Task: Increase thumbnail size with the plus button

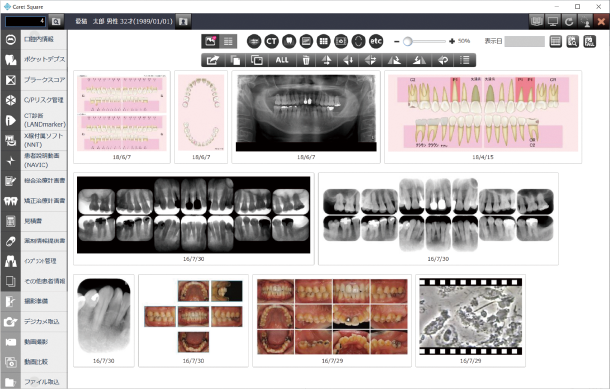Action: pos(452,41)
